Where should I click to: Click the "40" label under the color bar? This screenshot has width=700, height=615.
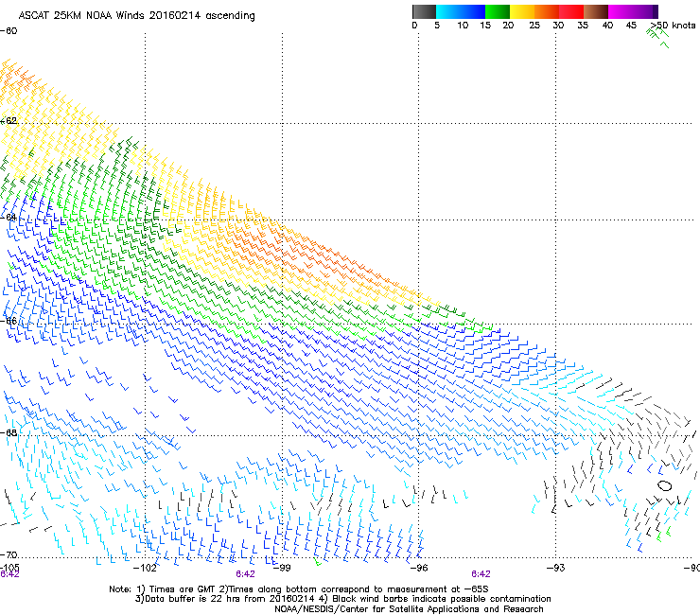pos(607,26)
